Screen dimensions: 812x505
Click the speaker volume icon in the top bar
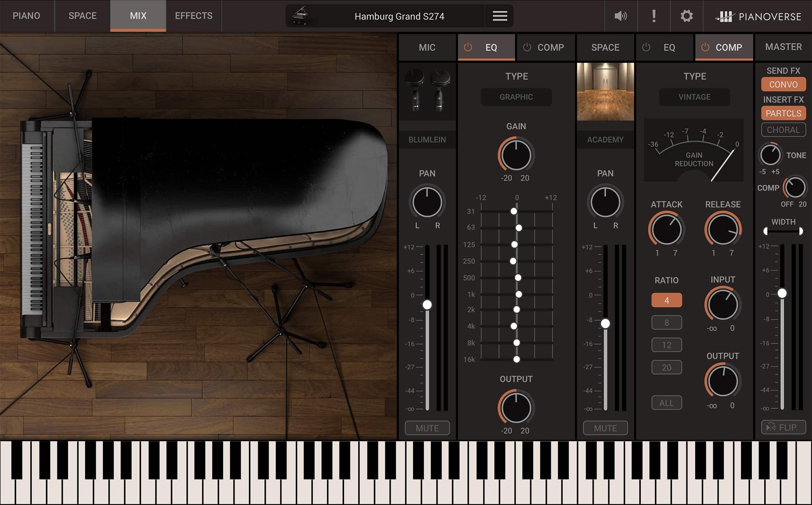[620, 16]
